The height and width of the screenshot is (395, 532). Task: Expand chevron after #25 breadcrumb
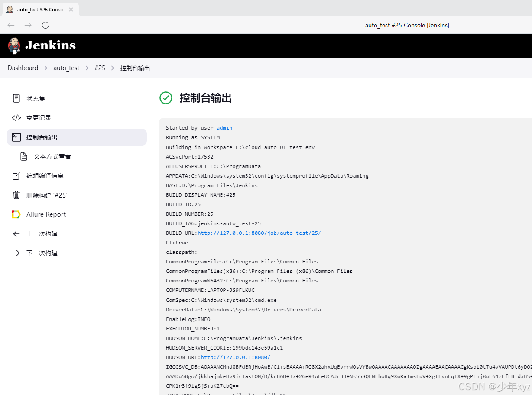pyautogui.click(x=113, y=68)
